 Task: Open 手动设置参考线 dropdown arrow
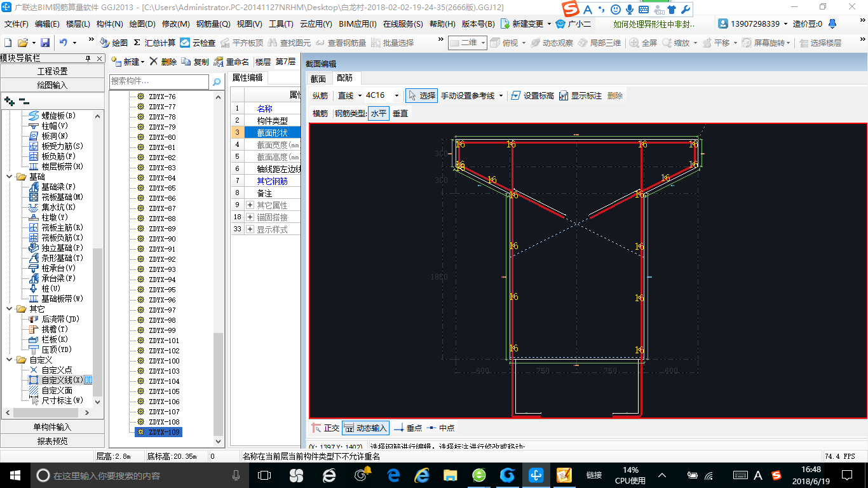[501, 95]
